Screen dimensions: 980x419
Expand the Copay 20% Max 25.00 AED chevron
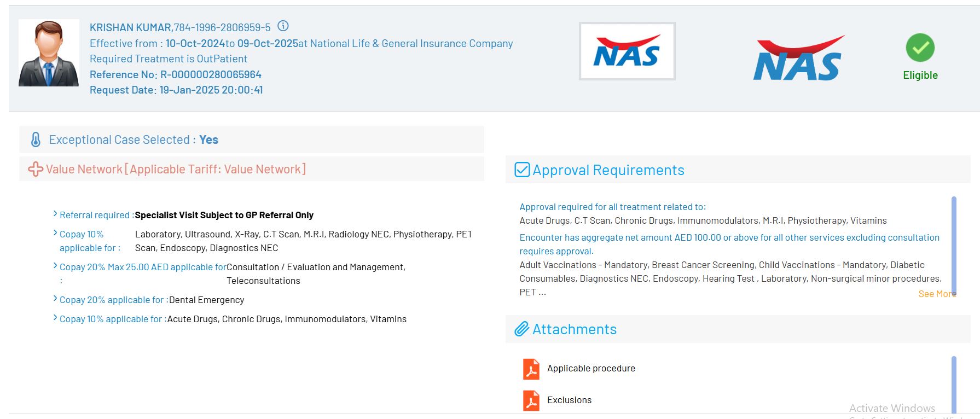(x=55, y=266)
